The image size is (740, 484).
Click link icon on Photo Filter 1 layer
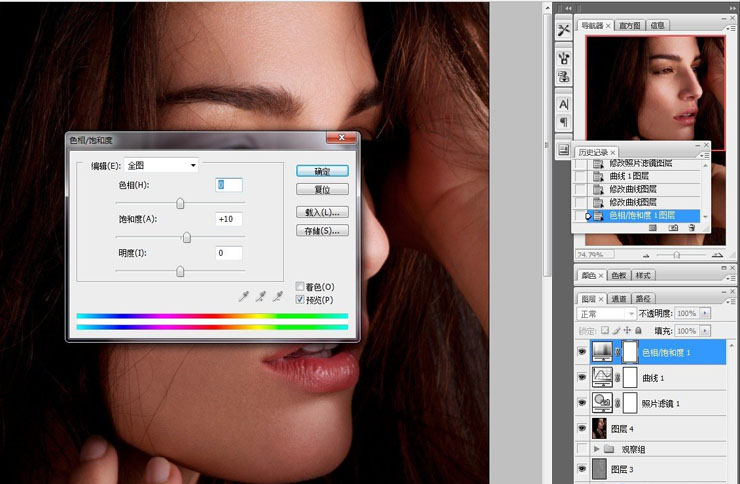(617, 403)
